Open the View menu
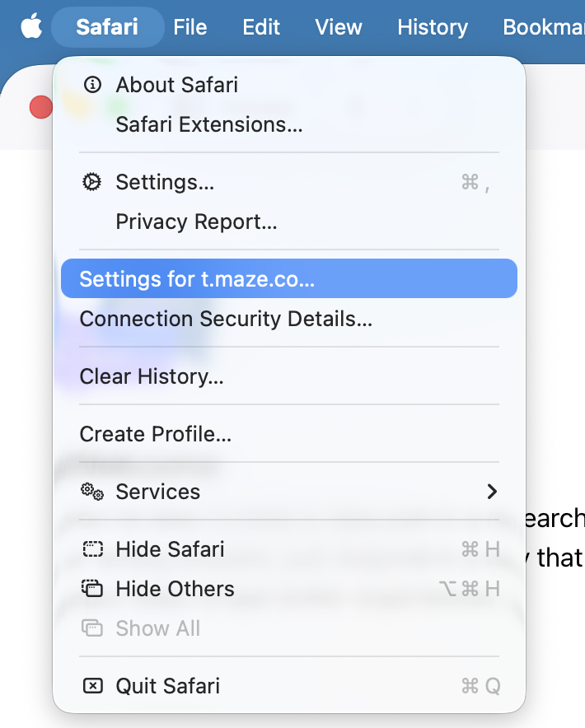Screen dimensions: 585x728 [x=339, y=27]
